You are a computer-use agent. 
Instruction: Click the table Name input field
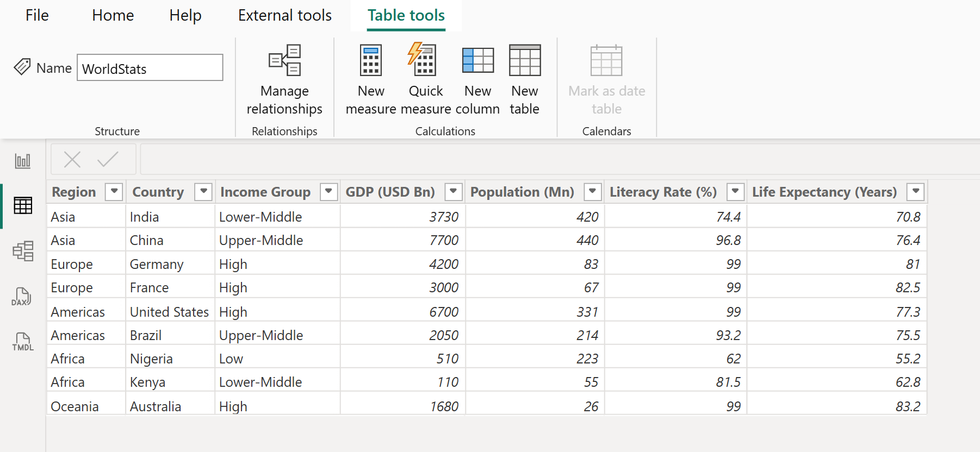pos(150,68)
